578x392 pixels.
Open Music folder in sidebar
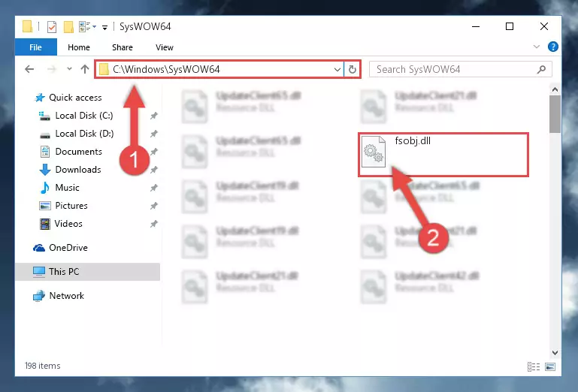(x=67, y=188)
